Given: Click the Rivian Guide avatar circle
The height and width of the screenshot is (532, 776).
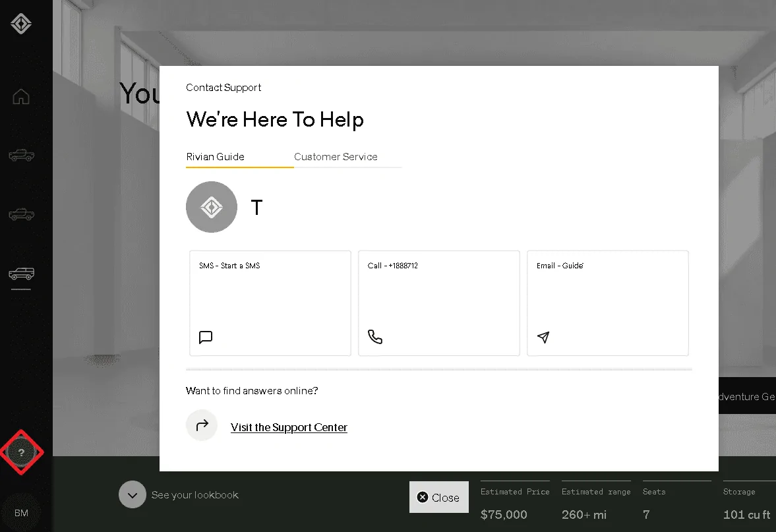Looking at the screenshot, I should [212, 207].
